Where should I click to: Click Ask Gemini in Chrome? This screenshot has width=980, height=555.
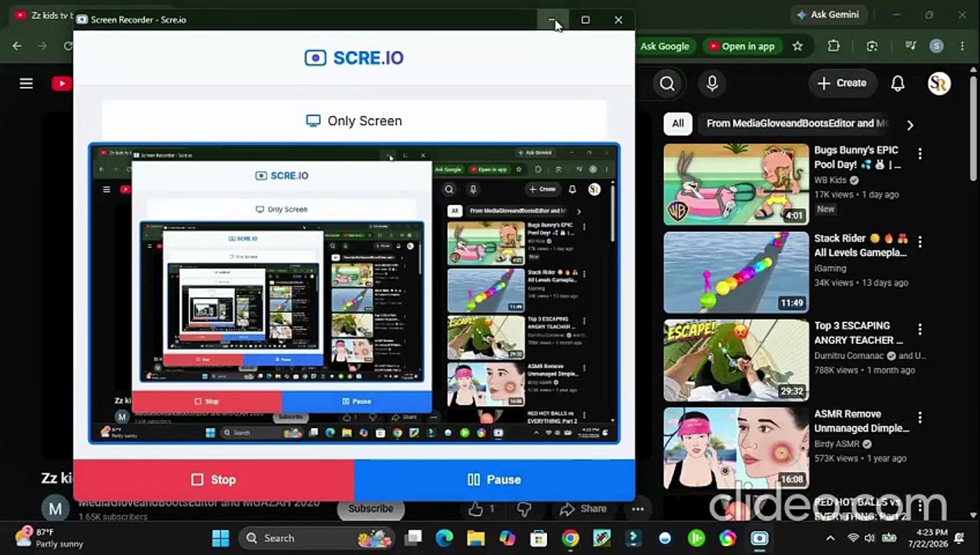[x=828, y=15]
